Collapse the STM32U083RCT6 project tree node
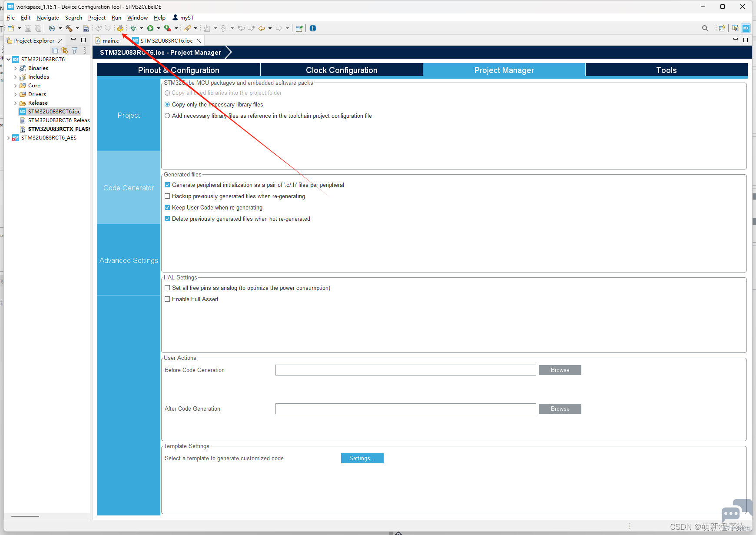Viewport: 756px width, 535px height. tap(9, 60)
